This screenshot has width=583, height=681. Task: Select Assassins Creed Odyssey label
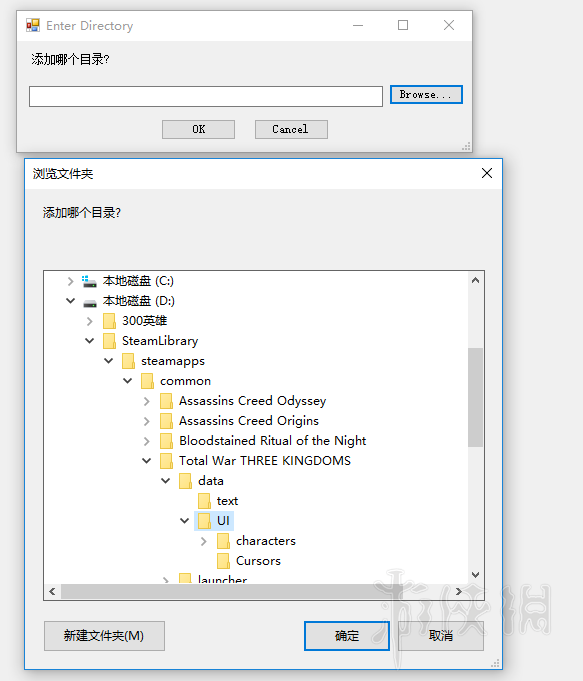point(252,401)
